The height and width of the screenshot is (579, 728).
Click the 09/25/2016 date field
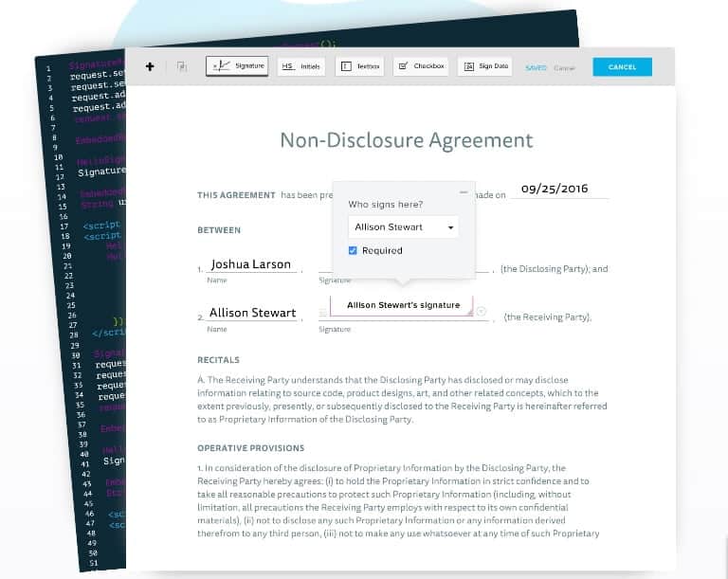(554, 189)
